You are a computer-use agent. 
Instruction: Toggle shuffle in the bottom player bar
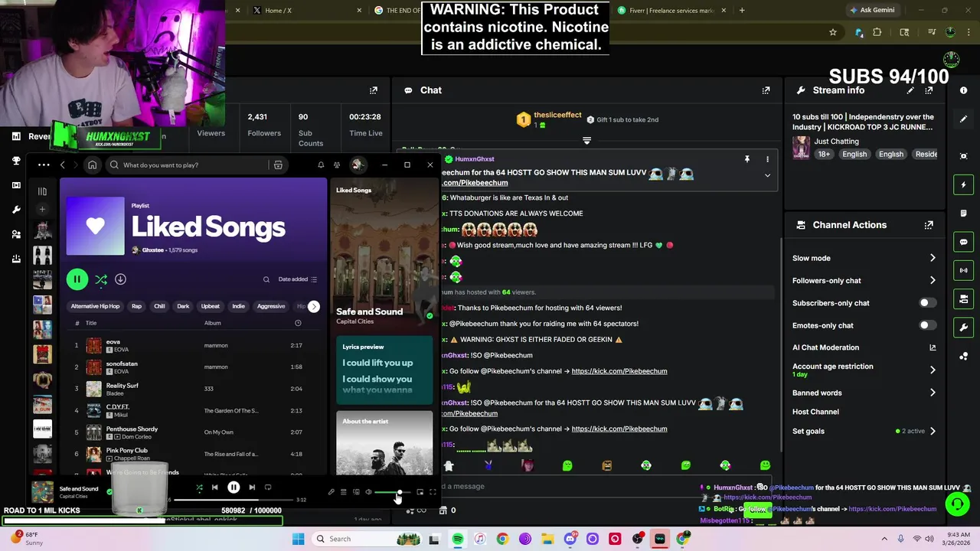(199, 487)
